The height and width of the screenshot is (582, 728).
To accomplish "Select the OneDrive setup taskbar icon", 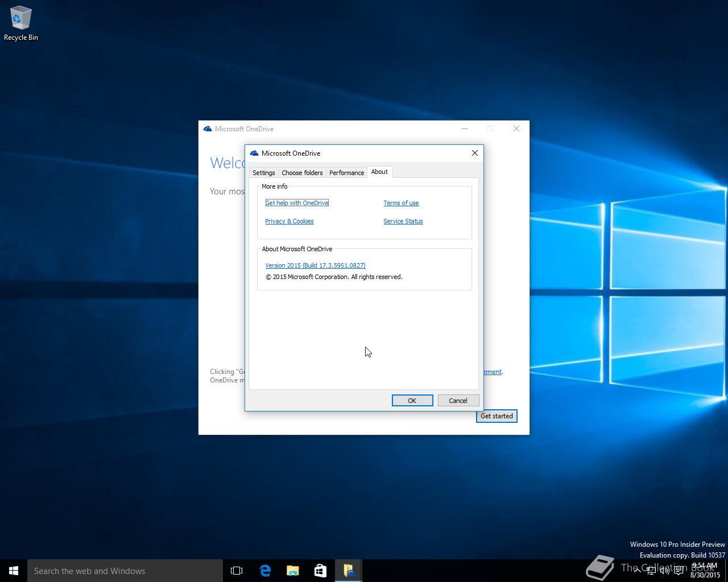I will [348, 571].
